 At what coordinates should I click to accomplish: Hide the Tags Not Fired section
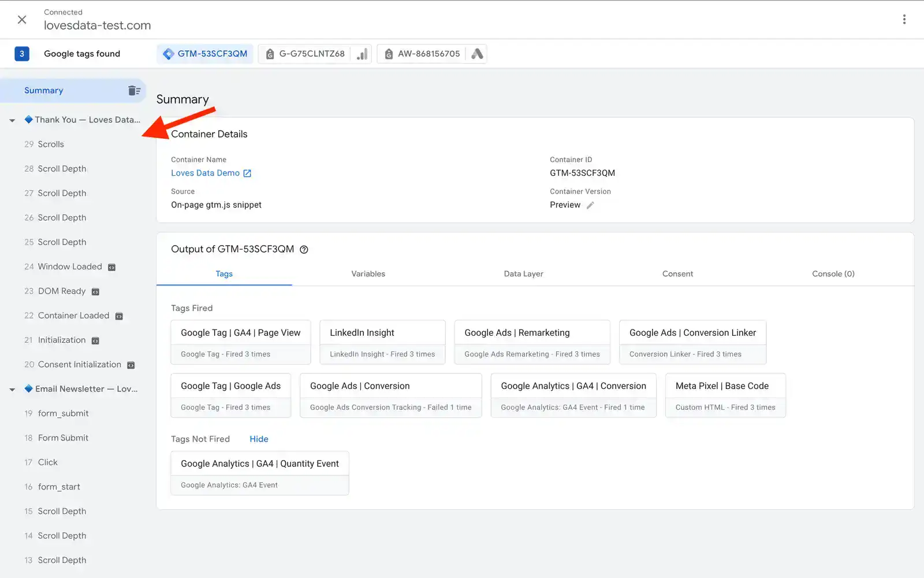(259, 439)
